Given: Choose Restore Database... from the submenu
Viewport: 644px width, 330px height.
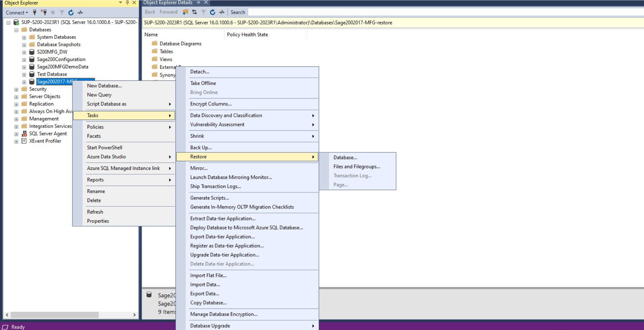Looking at the screenshot, I should point(358,157).
